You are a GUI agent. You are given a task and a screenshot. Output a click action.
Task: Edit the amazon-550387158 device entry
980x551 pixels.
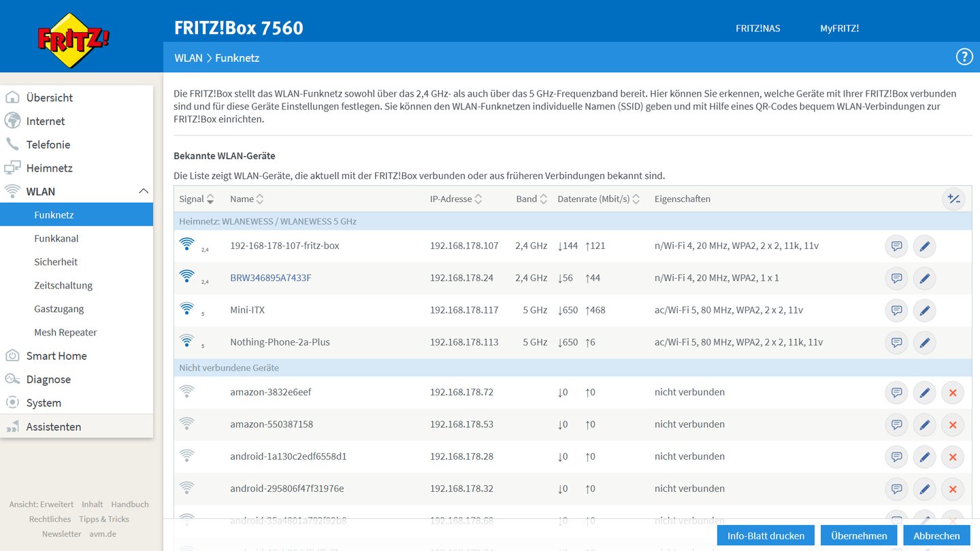coord(924,424)
